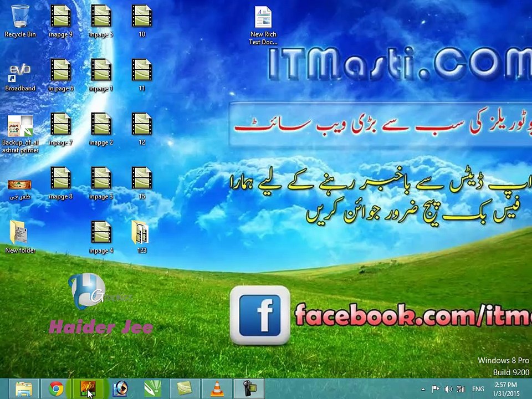Open the volume speaker control
532x399 pixels.
(448, 389)
